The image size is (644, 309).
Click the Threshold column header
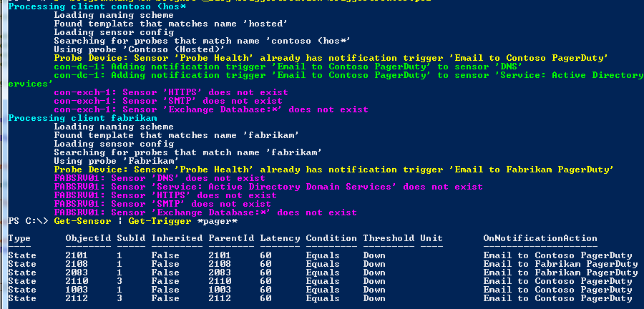389,238
